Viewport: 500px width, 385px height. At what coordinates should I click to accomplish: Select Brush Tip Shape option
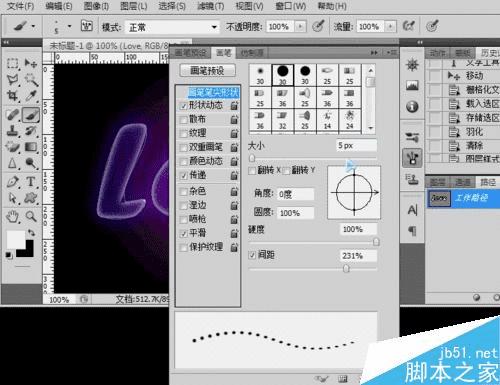213,92
